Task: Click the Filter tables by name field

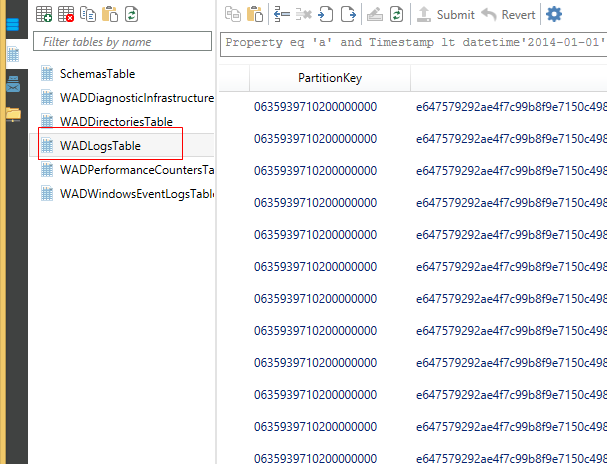Action: click(122, 42)
